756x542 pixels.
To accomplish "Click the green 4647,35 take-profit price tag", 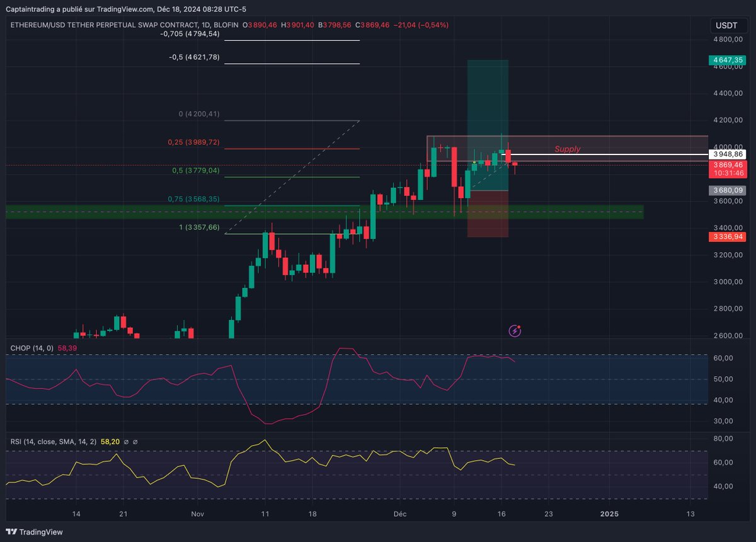I will [x=728, y=61].
